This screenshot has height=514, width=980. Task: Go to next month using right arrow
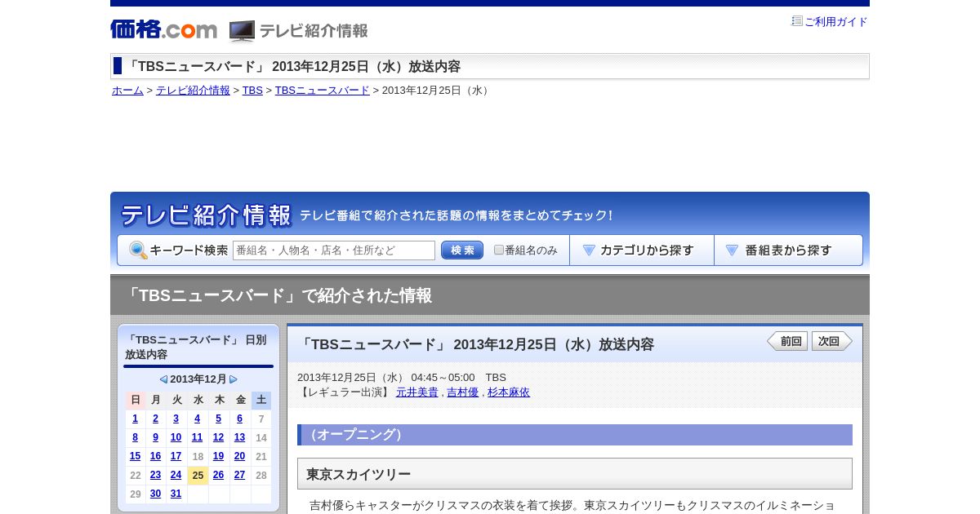[x=234, y=379]
